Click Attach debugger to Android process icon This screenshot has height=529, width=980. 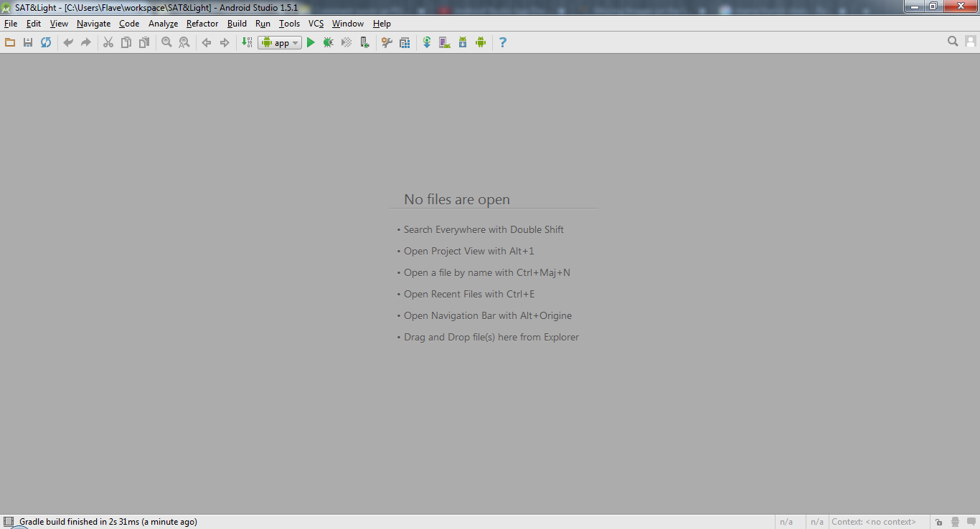click(364, 43)
